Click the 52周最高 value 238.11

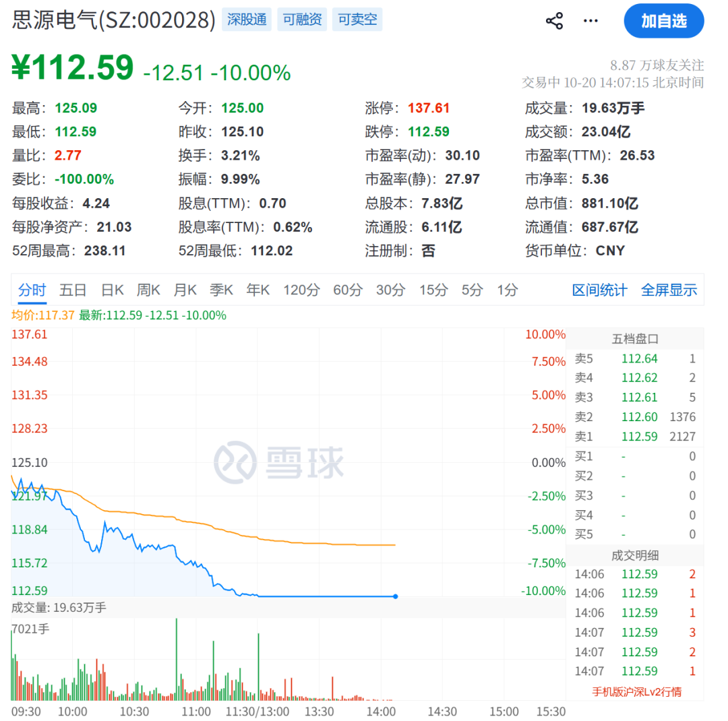tap(105, 251)
